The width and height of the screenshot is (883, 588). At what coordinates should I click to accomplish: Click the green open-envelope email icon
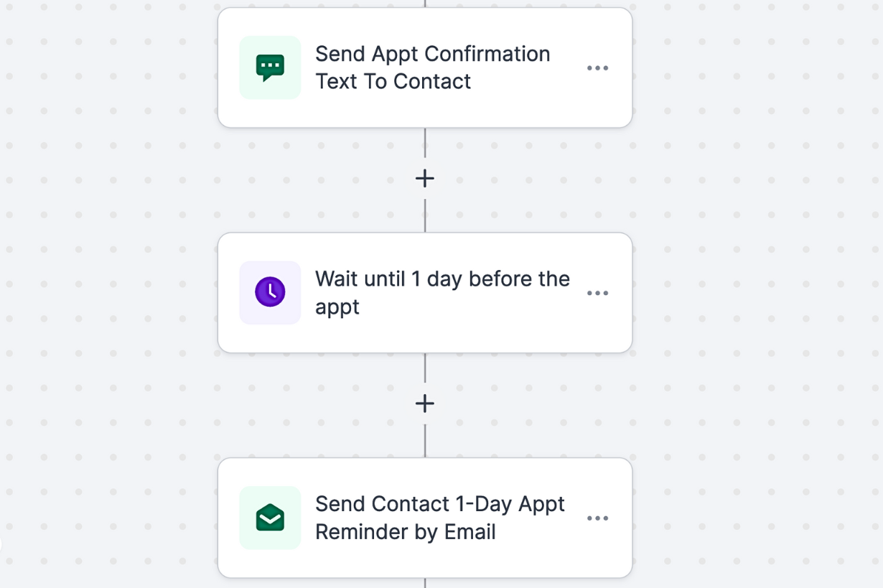[270, 518]
